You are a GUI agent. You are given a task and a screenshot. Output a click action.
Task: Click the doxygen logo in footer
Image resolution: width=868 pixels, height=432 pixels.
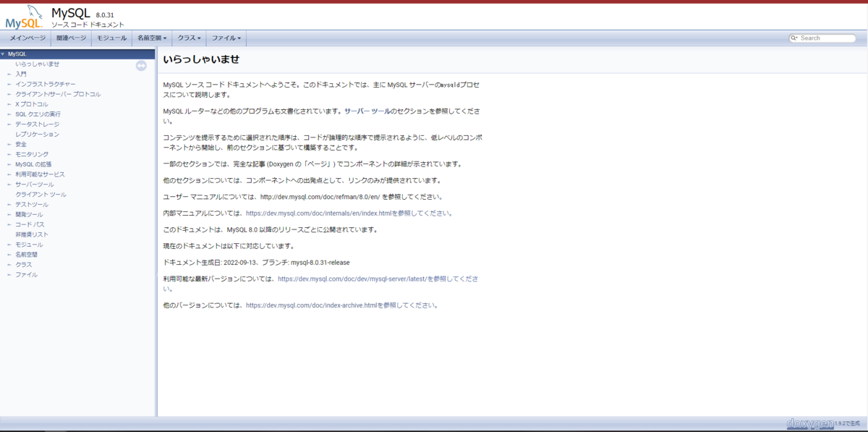coord(810,423)
